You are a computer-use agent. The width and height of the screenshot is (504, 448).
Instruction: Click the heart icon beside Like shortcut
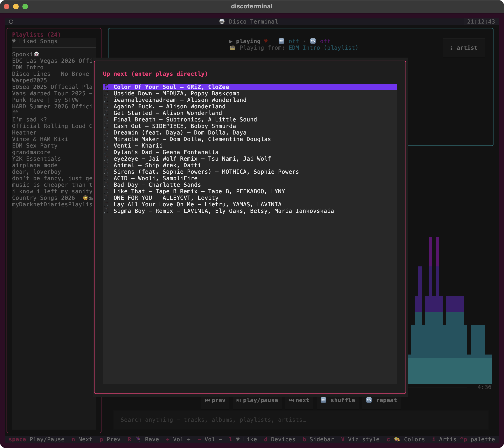(x=238, y=439)
